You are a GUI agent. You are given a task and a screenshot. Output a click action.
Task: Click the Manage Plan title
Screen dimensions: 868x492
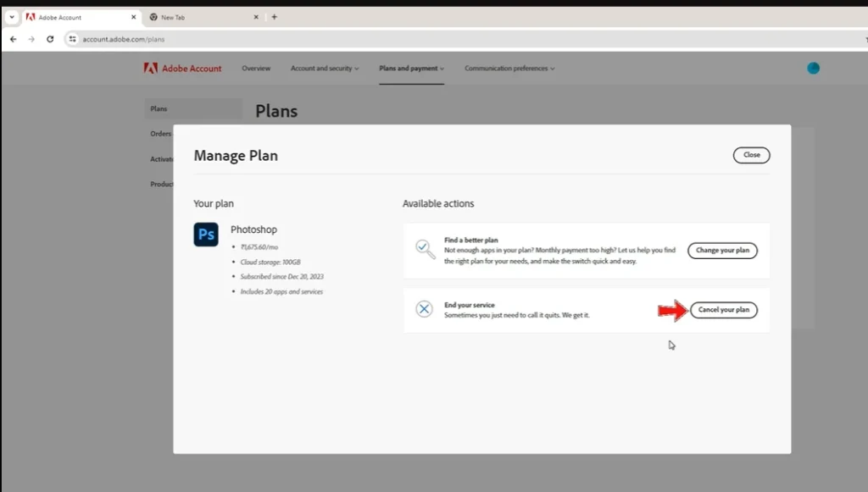pyautogui.click(x=236, y=156)
